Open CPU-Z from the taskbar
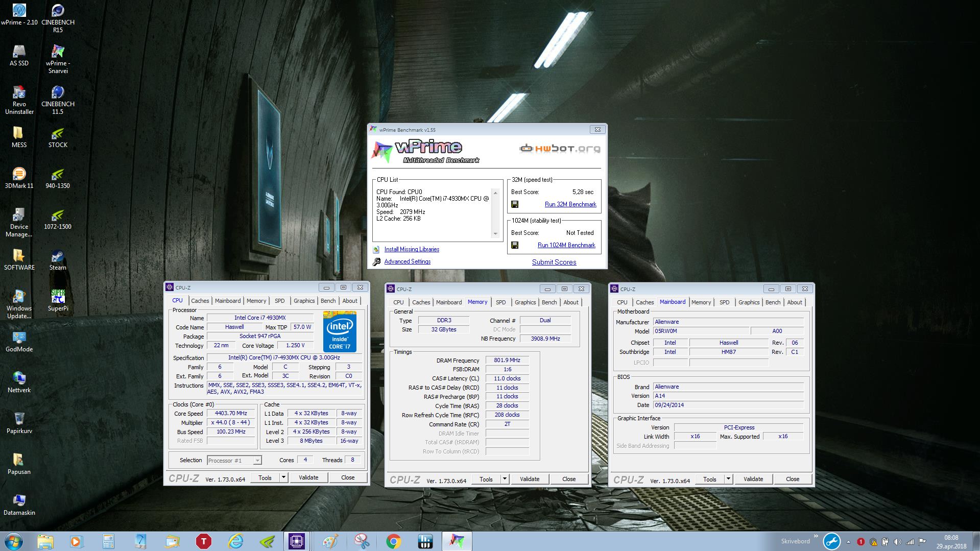980x551 pixels. click(296, 541)
